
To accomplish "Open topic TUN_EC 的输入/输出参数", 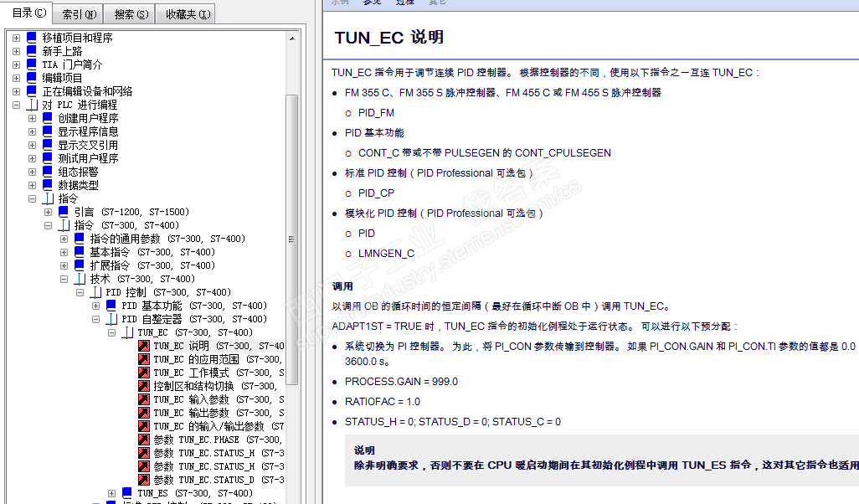I will 219,426.
